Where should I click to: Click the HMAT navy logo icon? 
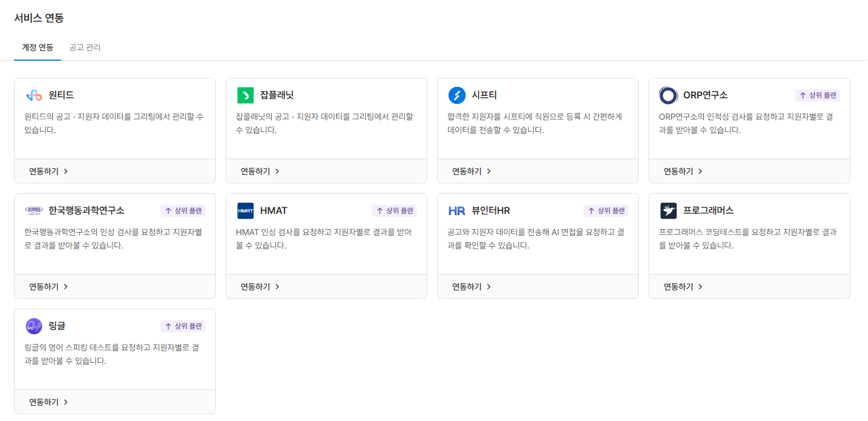tap(246, 211)
